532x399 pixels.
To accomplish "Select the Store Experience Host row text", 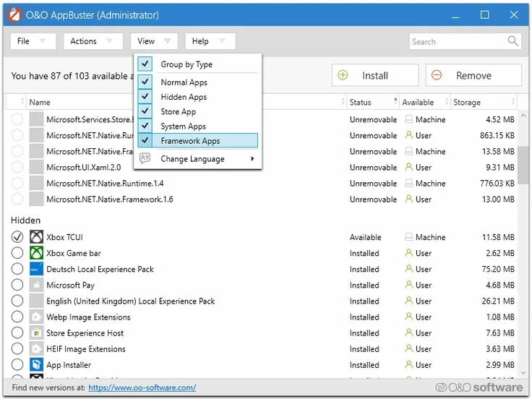I will point(85,332).
